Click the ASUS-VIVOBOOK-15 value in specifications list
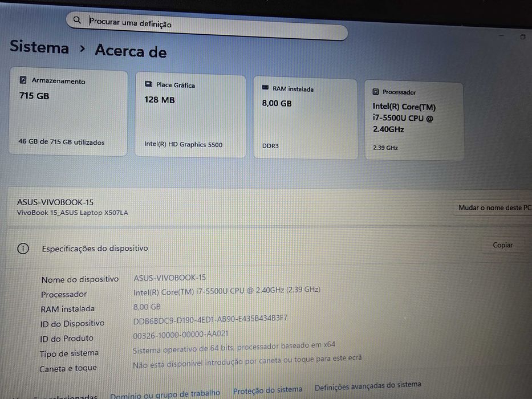This screenshot has width=532, height=399. [x=170, y=278]
